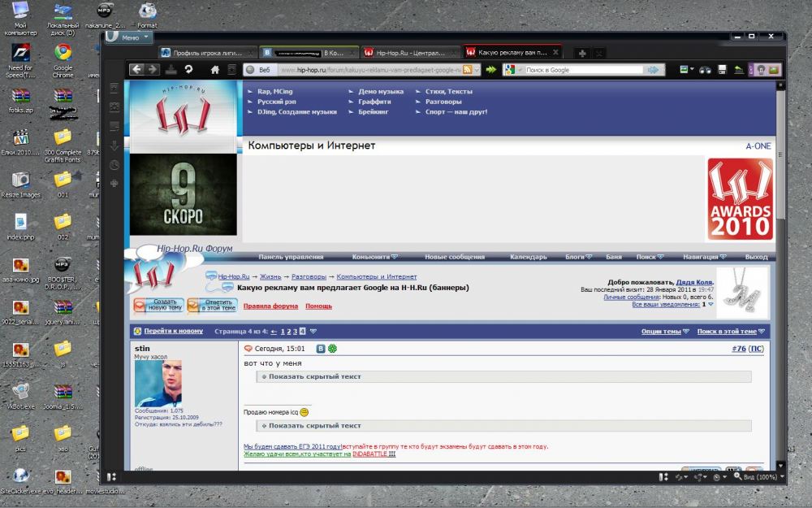
Task: Click VK icon in stin's post header
Action: (321, 349)
